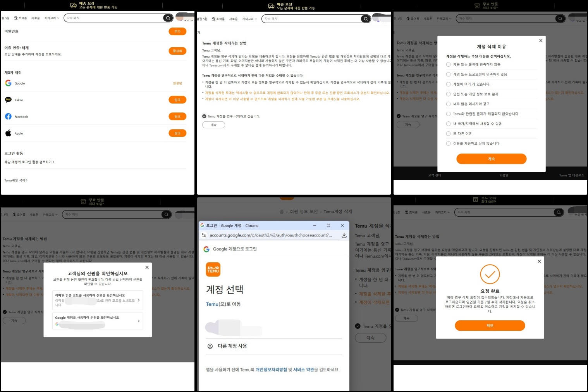The width and height of the screenshot is (588, 392).
Task: Click search magnifier on the delete-instructions page
Action: coord(366,19)
